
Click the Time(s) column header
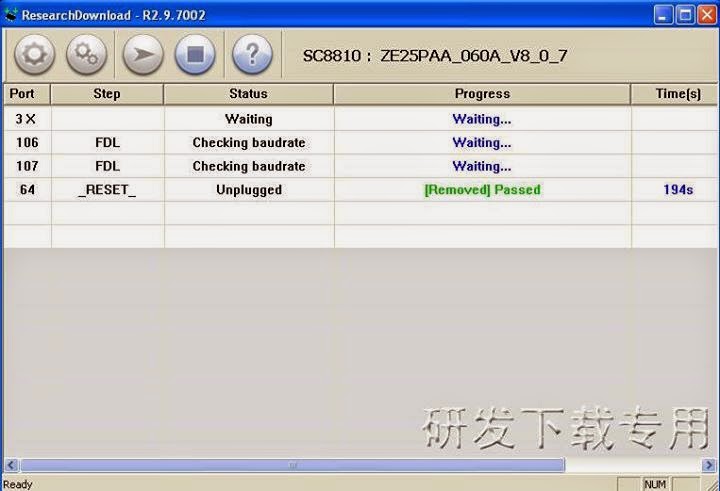tap(674, 94)
